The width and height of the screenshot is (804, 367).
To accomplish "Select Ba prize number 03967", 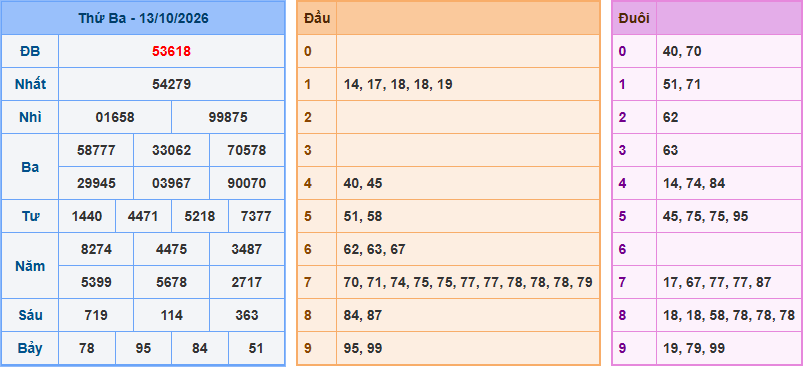I will tap(171, 183).
